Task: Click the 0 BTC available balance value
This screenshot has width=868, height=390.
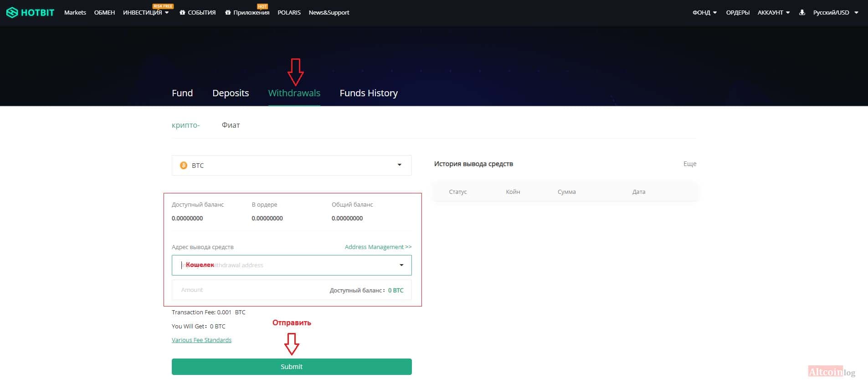Action: click(395, 290)
